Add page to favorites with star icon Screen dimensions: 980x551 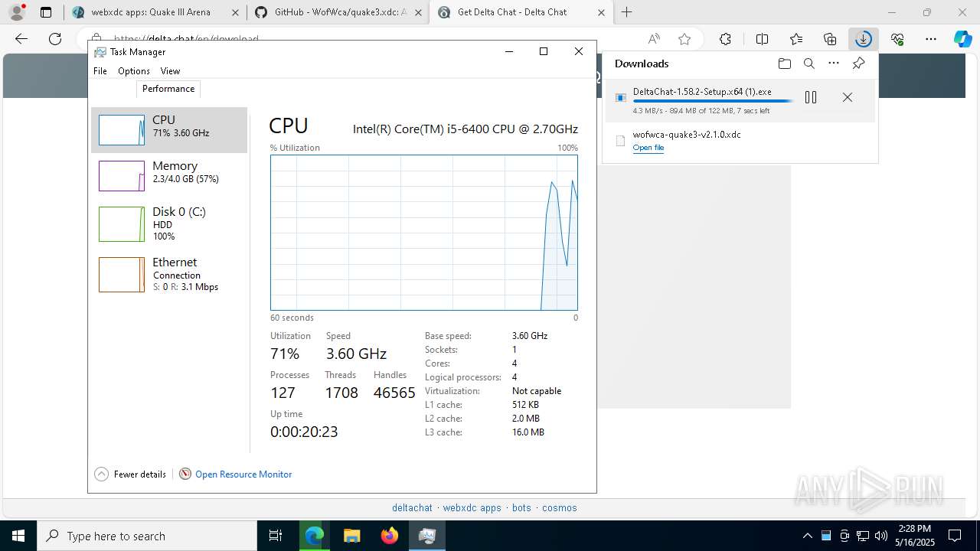click(684, 39)
